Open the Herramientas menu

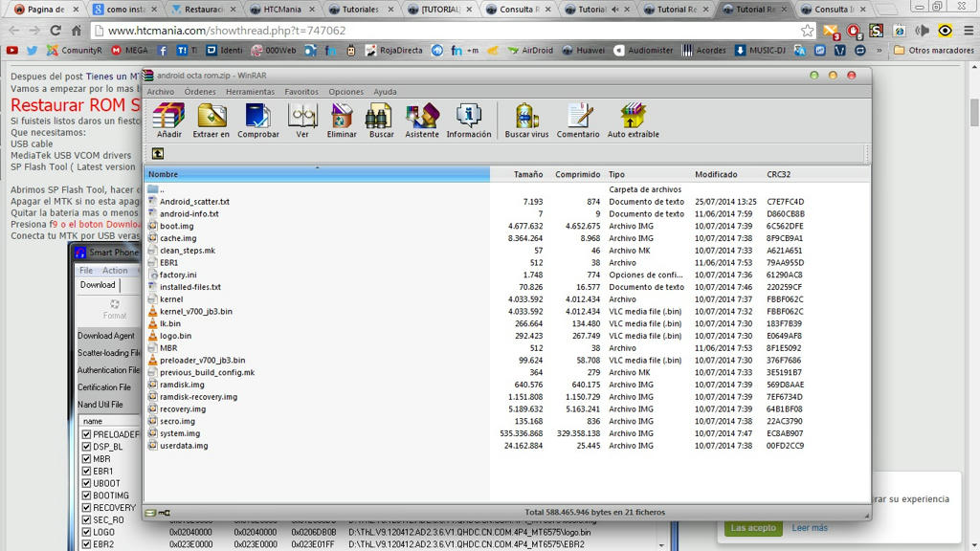tap(250, 92)
